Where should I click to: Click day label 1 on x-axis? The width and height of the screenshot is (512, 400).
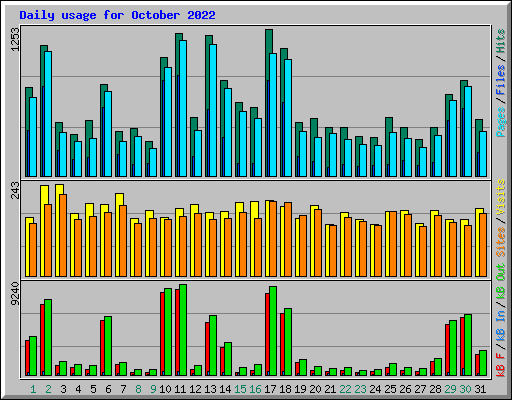pos(33,389)
